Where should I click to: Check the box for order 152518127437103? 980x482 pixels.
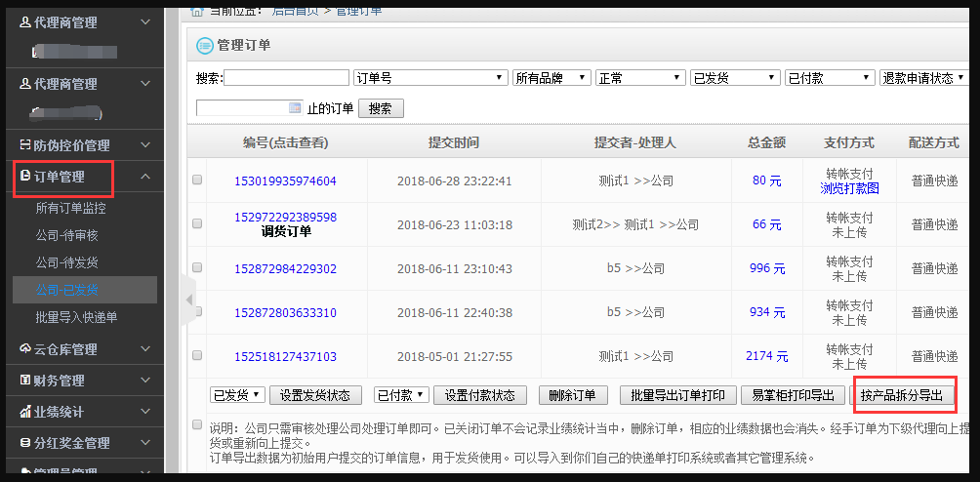(x=197, y=355)
